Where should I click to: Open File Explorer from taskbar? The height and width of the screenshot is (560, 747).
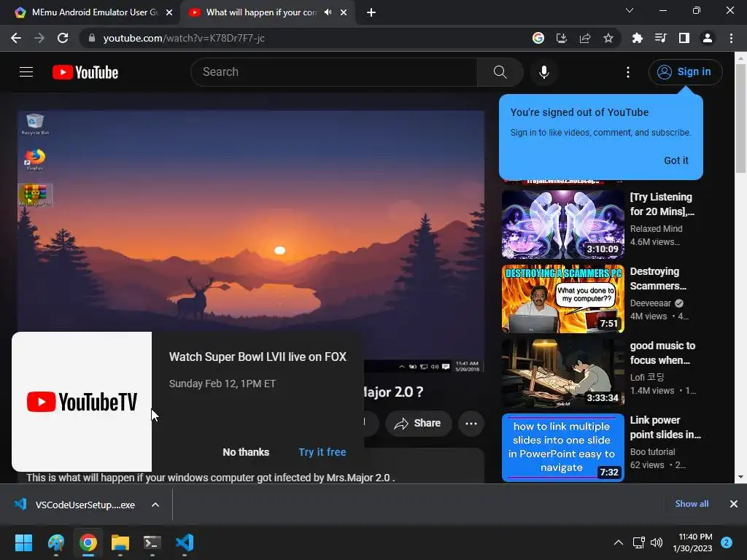coord(120,542)
